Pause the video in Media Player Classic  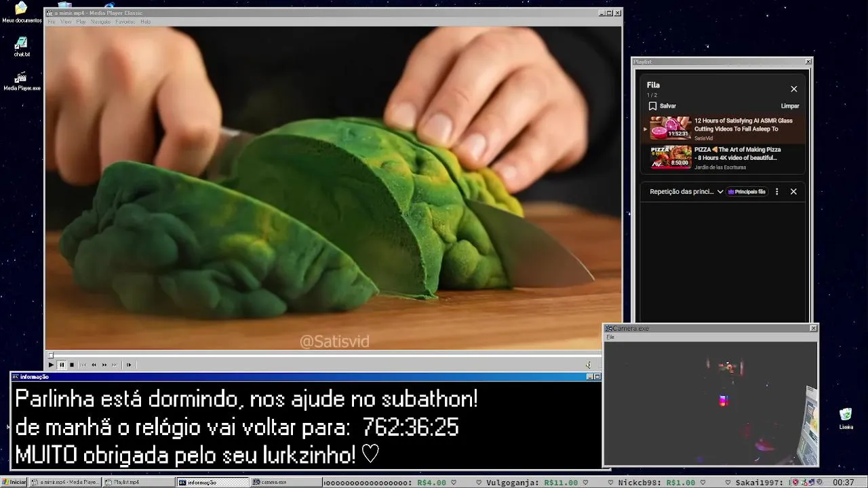point(61,365)
